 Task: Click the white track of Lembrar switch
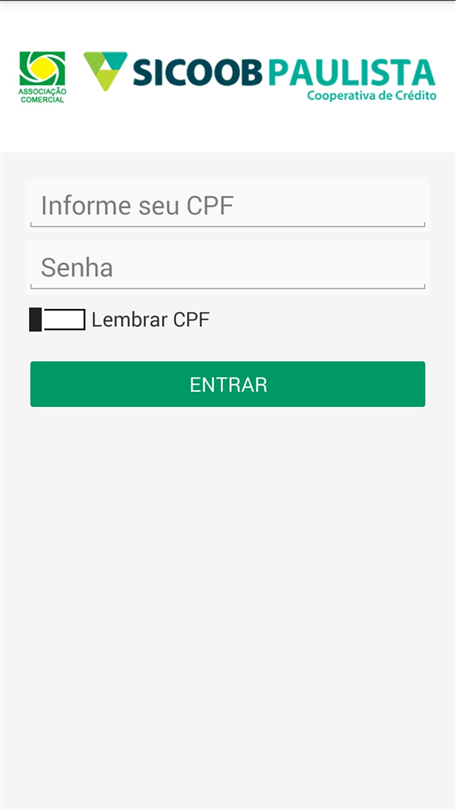click(64, 319)
